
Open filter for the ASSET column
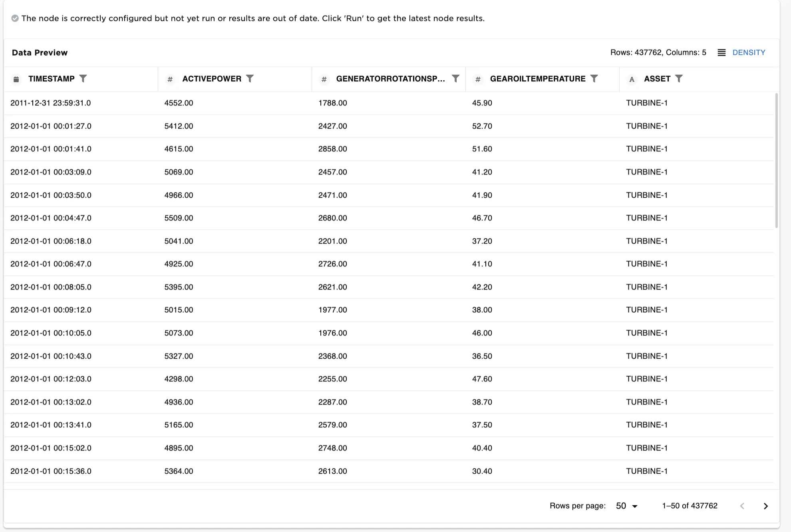[x=679, y=79]
